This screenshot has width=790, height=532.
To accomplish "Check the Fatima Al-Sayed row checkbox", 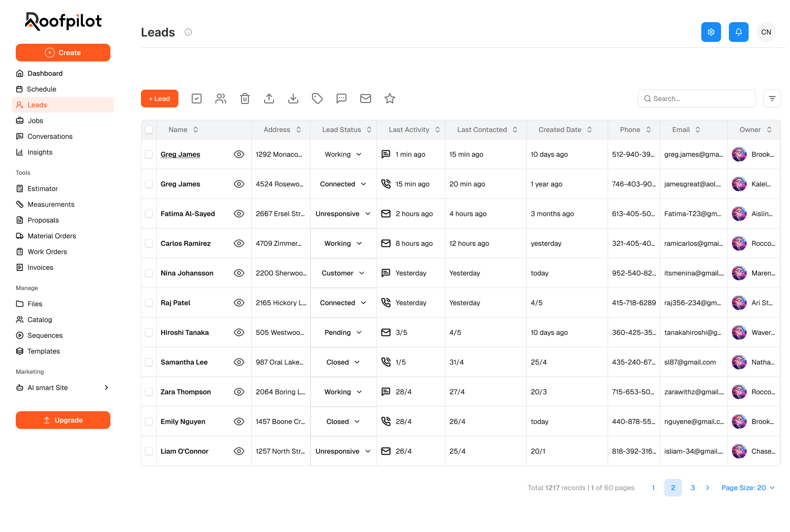I will [x=149, y=214].
